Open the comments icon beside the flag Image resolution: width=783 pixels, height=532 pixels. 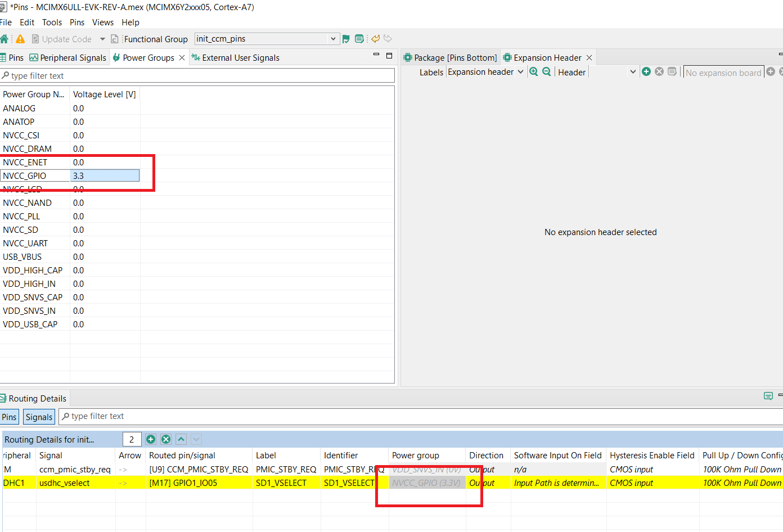point(359,39)
